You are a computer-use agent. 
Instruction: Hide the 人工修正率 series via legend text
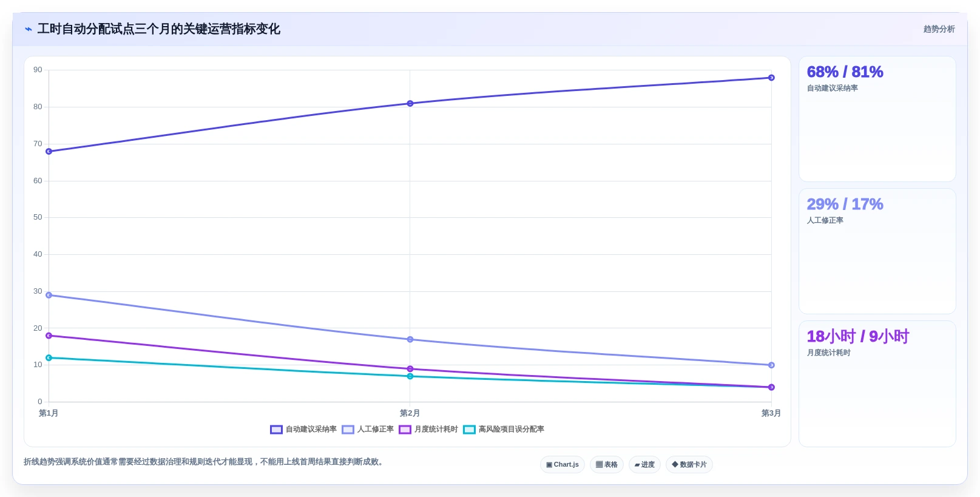click(375, 430)
